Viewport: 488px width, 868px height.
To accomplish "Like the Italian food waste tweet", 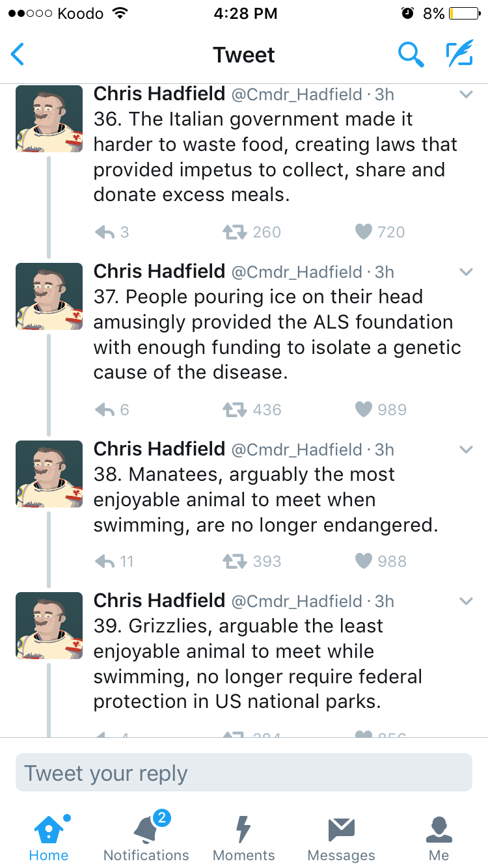I will pos(364,232).
